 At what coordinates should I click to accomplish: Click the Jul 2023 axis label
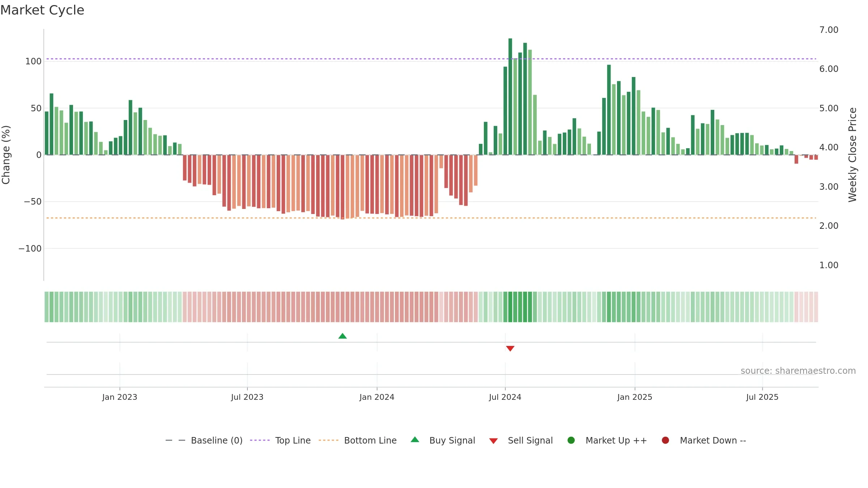tap(247, 397)
